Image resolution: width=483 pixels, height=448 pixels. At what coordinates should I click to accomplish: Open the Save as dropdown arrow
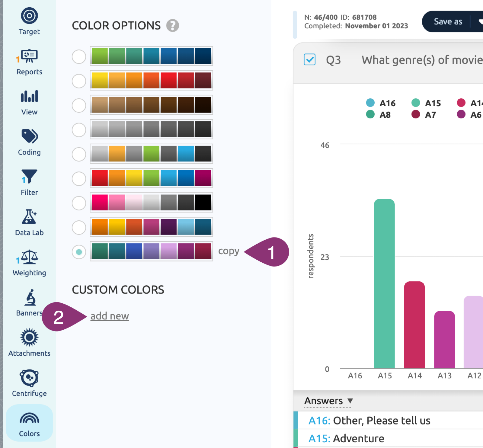(x=479, y=21)
